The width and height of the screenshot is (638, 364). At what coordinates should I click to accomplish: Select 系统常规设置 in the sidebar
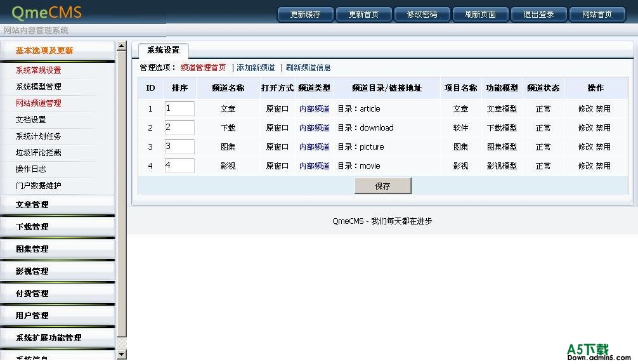pyautogui.click(x=39, y=70)
